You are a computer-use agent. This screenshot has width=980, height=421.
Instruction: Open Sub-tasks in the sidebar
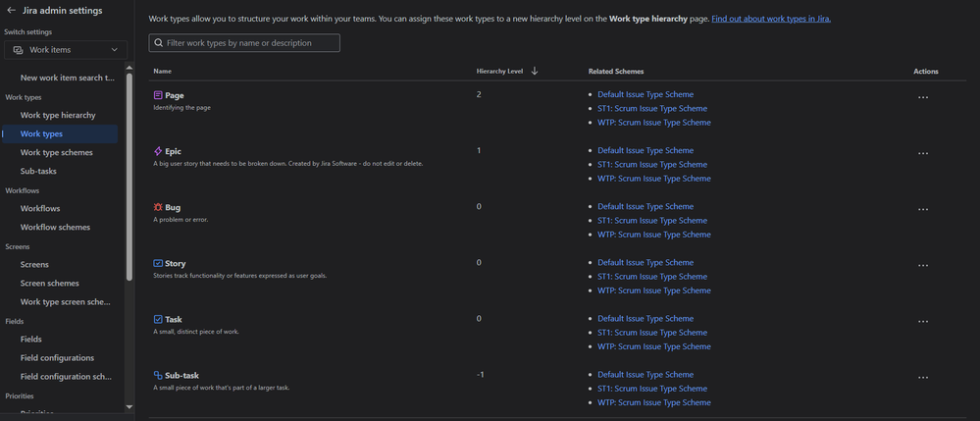pos(39,172)
